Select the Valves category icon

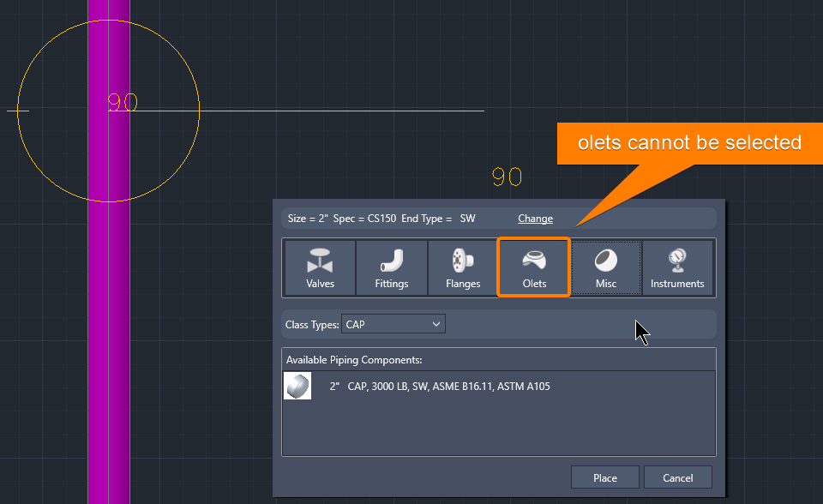(x=319, y=267)
